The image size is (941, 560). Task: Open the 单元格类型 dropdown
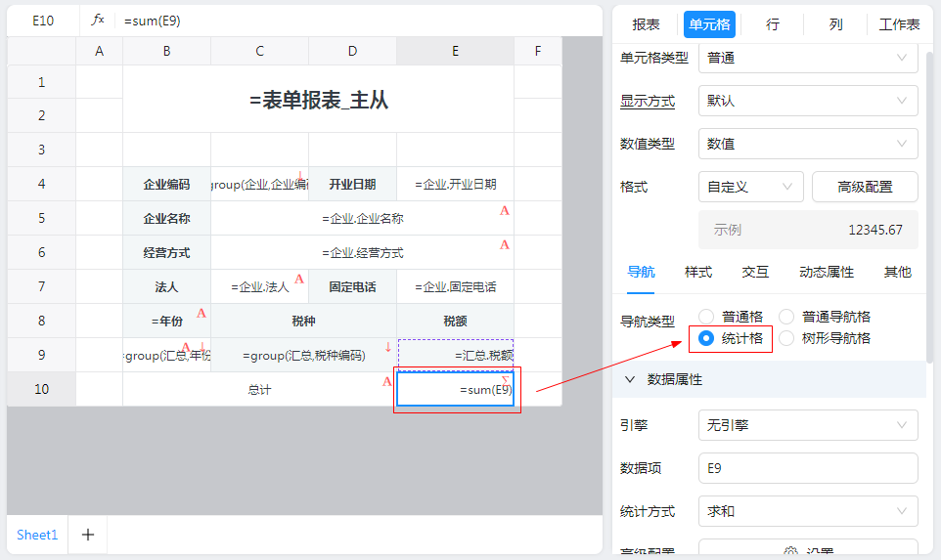pos(807,58)
